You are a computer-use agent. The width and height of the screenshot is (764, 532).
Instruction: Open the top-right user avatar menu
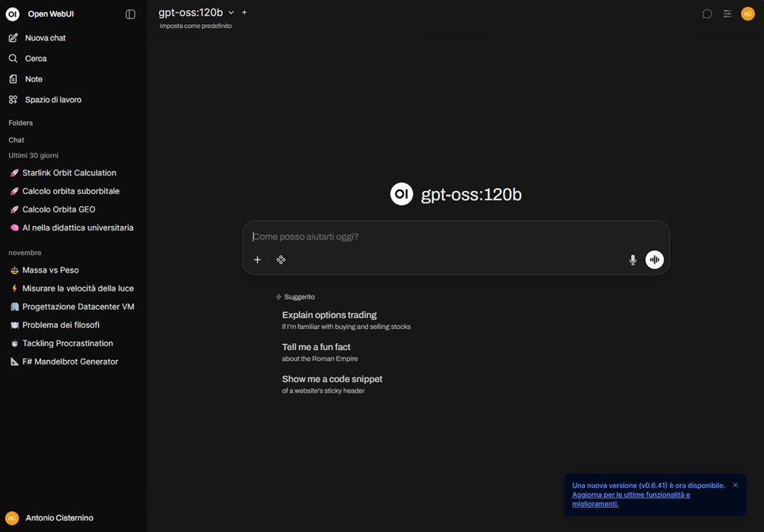tap(747, 14)
